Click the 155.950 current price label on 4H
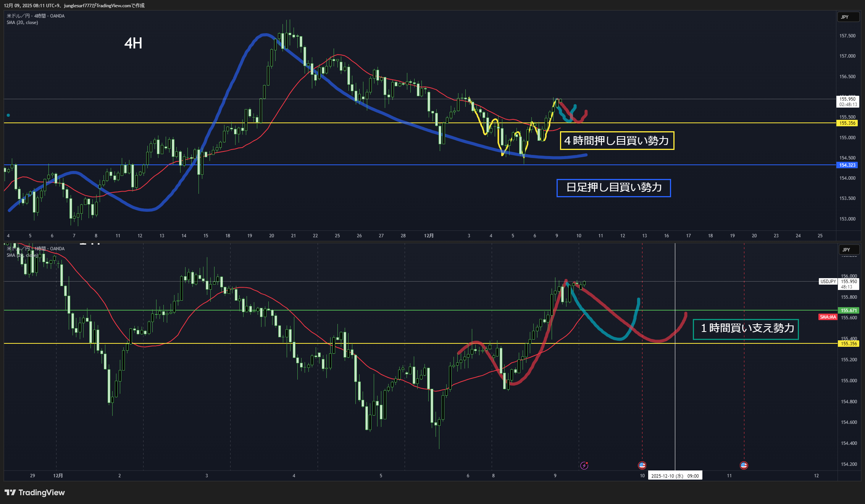Image resolution: width=865 pixels, height=504 pixels. click(x=847, y=99)
